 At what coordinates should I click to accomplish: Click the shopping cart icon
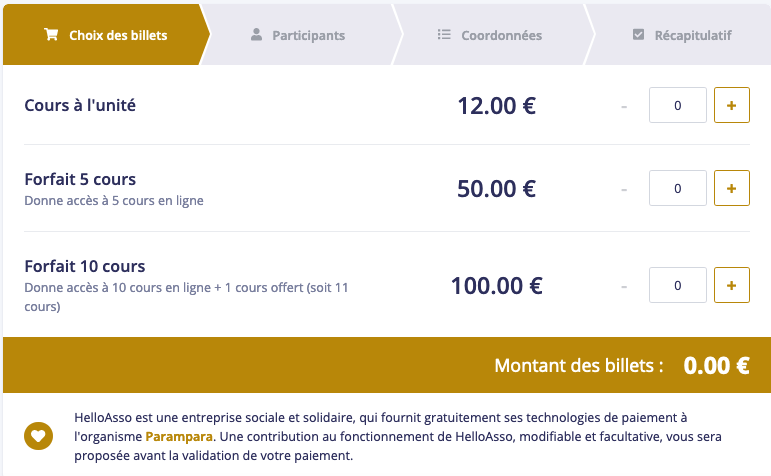51,34
